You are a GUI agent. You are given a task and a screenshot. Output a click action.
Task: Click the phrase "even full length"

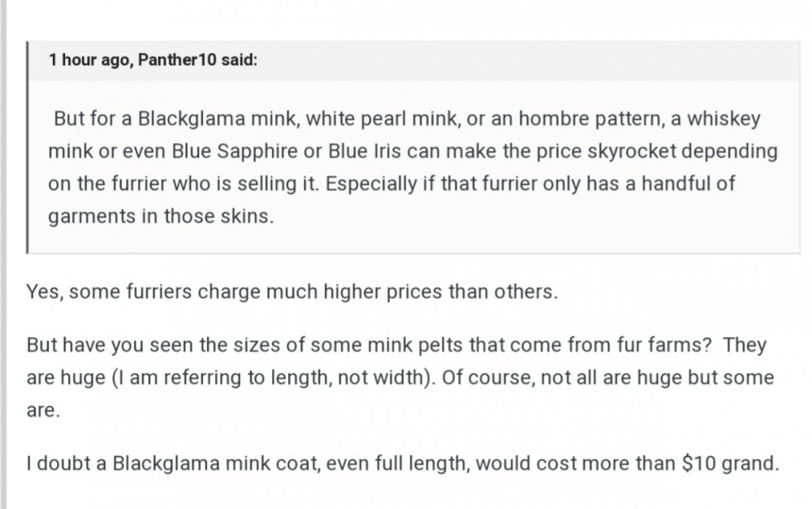413,465
